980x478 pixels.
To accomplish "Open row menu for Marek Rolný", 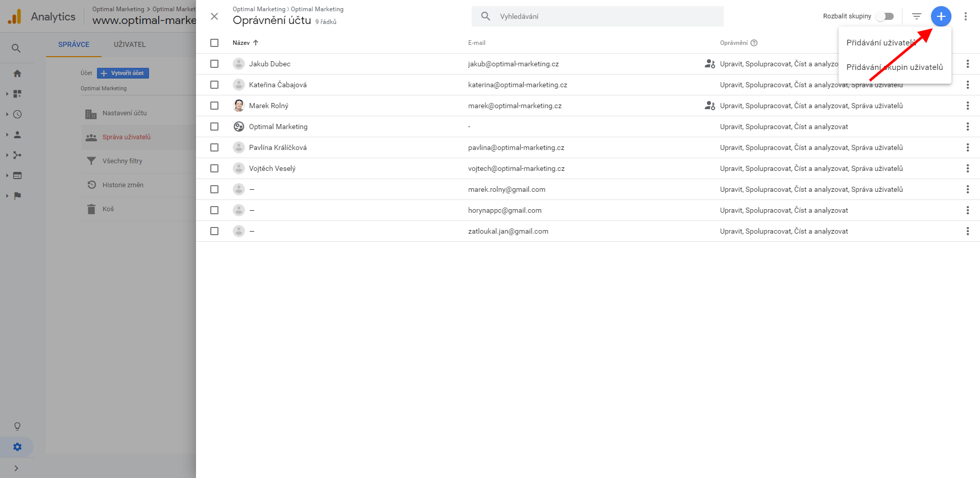I will coord(967,106).
